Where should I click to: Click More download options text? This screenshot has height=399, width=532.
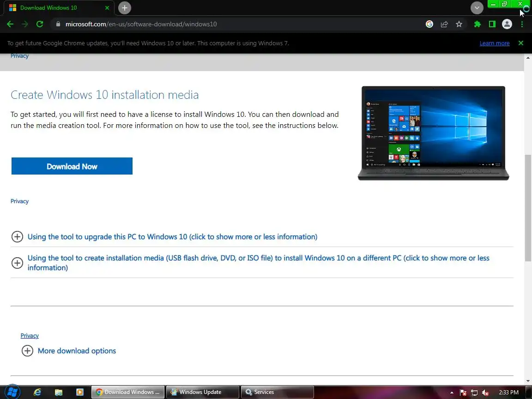(x=77, y=351)
